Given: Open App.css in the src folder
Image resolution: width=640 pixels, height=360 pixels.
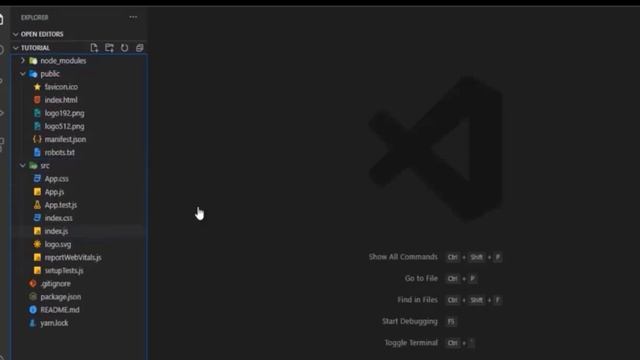Looking at the screenshot, I should tap(57, 179).
